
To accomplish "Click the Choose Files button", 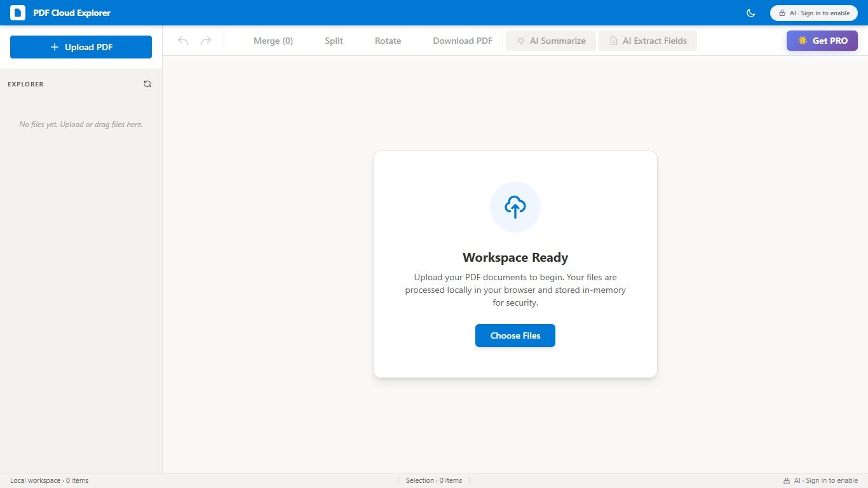I will 515,335.
